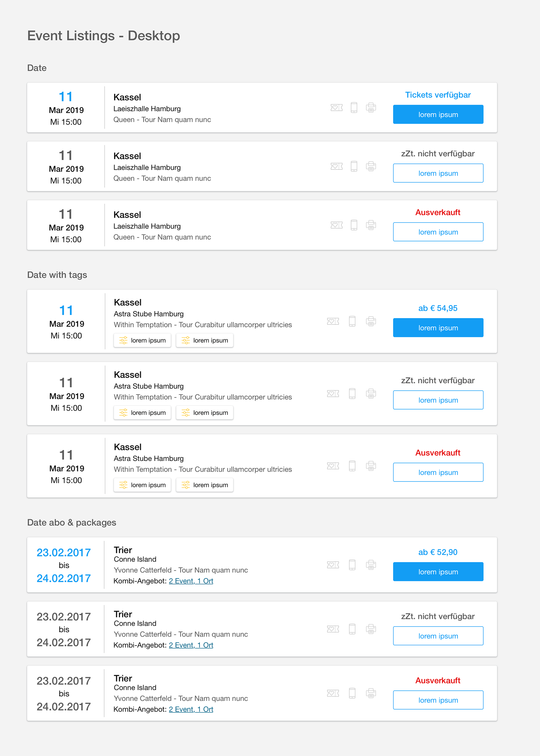The height and width of the screenshot is (756, 540).
Task: Click the mobile ticket icon in the Tickets verfügbar row
Action: click(x=354, y=108)
